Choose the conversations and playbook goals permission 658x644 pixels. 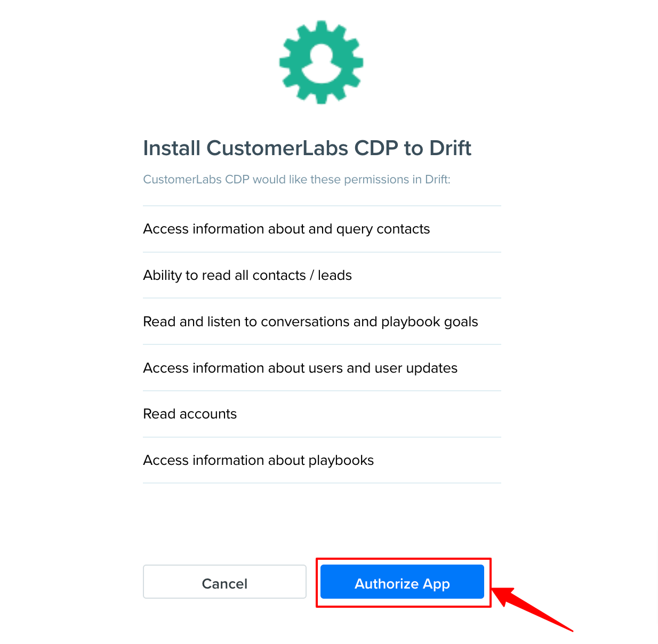click(x=322, y=321)
